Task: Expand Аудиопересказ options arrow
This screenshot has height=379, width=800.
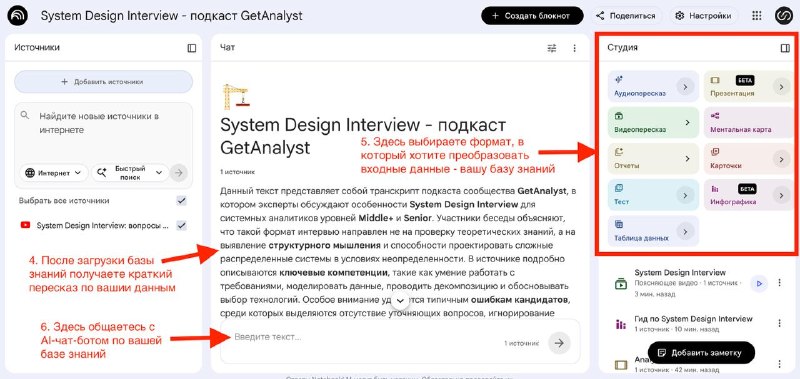Action: [x=685, y=87]
